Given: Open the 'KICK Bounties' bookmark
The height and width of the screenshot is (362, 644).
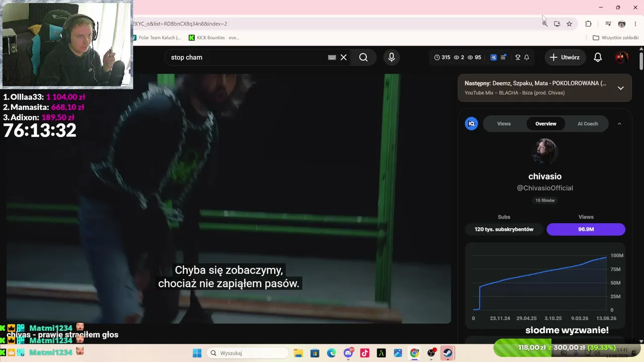Looking at the screenshot, I should [214, 38].
